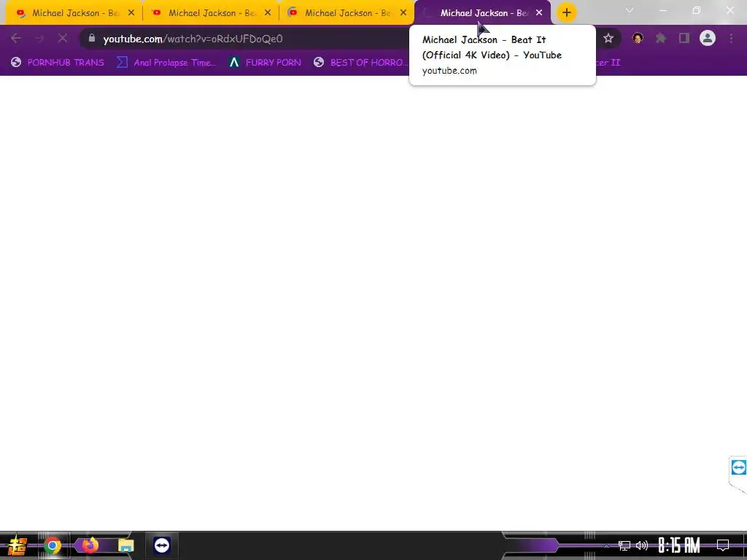Go back to the previous page
The width and height of the screenshot is (747, 560).
[x=16, y=39]
